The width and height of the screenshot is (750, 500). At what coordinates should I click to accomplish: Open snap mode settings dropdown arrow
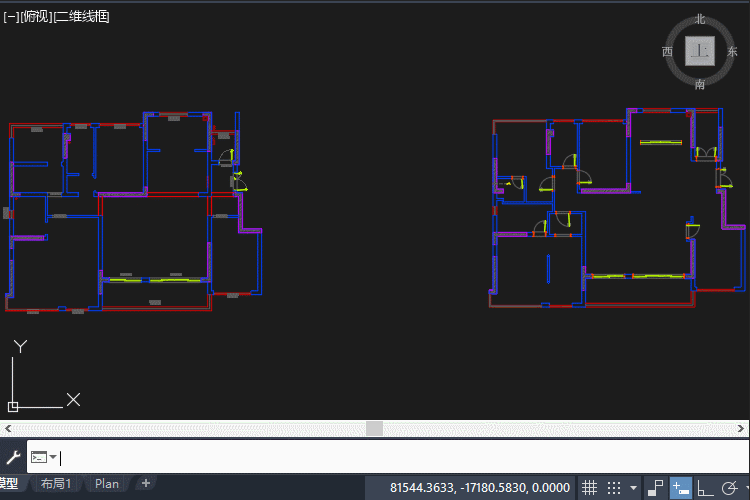[x=633, y=488]
